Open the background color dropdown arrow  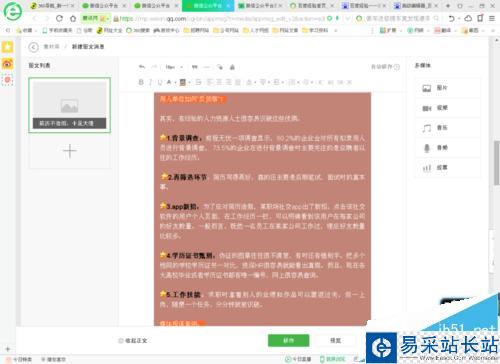pyautogui.click(x=189, y=82)
